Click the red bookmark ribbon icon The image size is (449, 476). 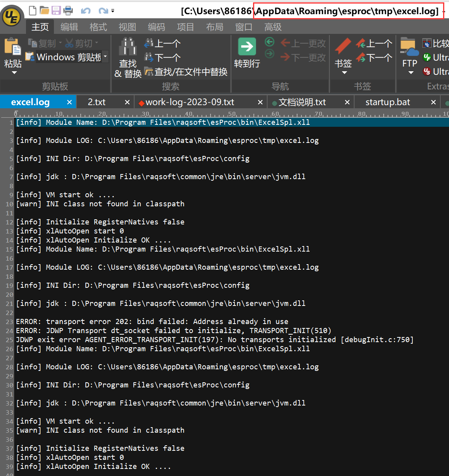[343, 46]
